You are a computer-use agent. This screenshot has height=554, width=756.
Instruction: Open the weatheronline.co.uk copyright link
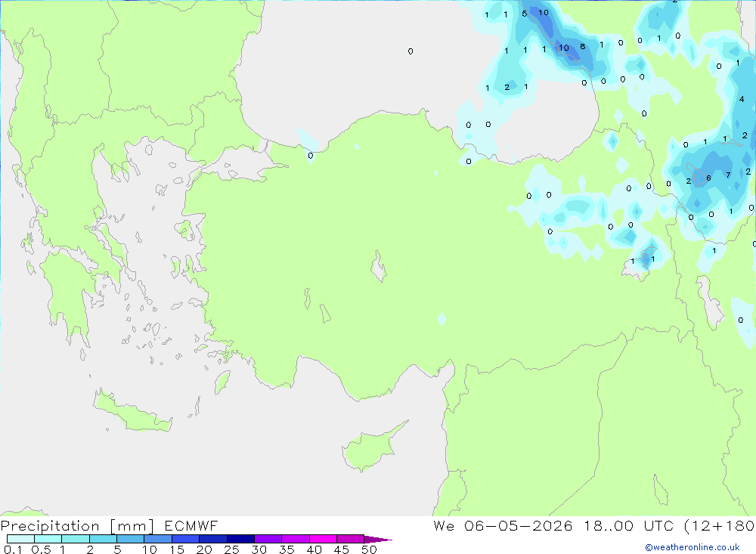(692, 547)
